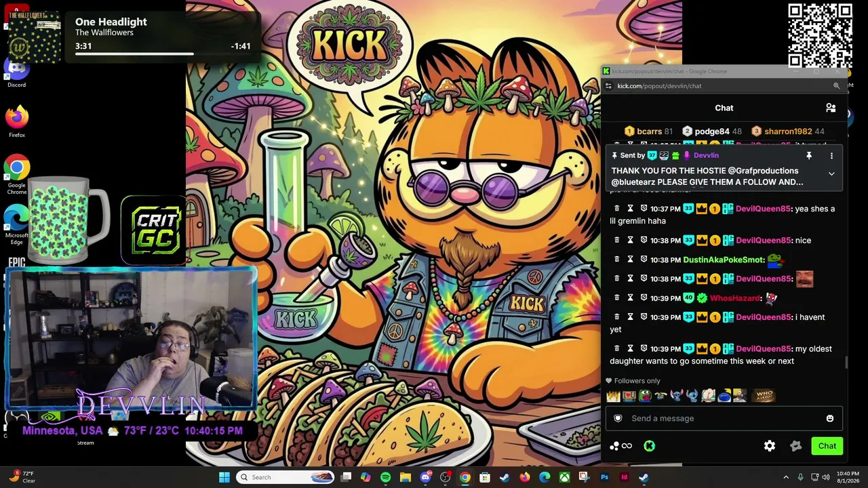This screenshot has height=488, width=868.
Task: Open pinned message three-dot options menu
Action: [831, 156]
